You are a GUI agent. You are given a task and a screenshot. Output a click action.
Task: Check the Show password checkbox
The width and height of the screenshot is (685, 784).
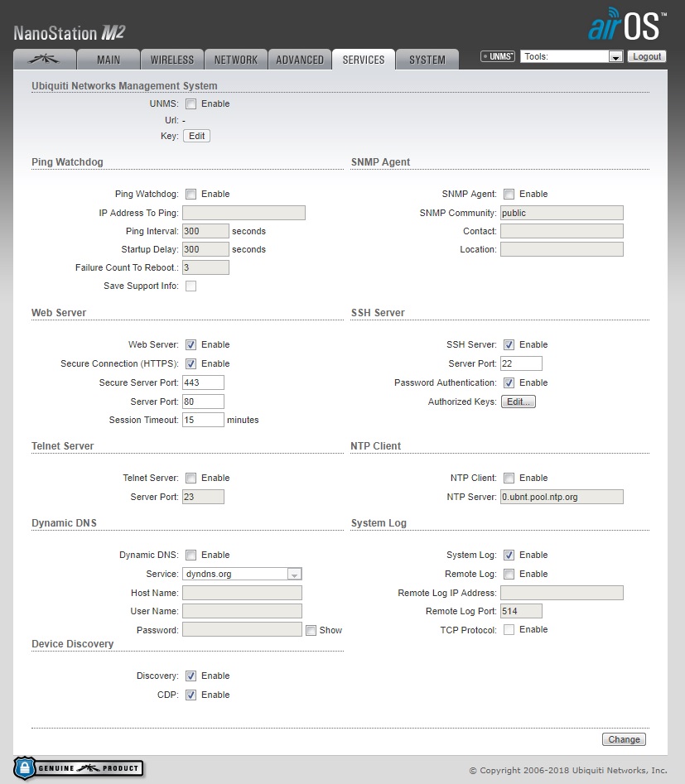click(311, 631)
